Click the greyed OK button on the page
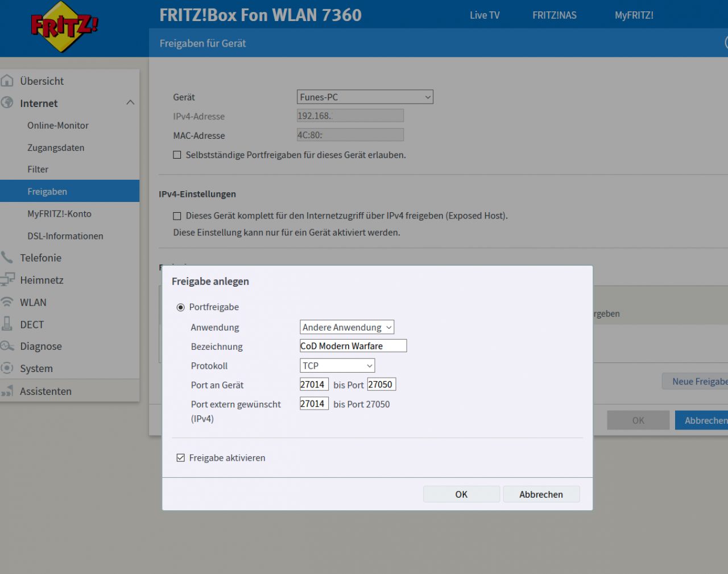Image resolution: width=728 pixels, height=574 pixels. pos(638,420)
